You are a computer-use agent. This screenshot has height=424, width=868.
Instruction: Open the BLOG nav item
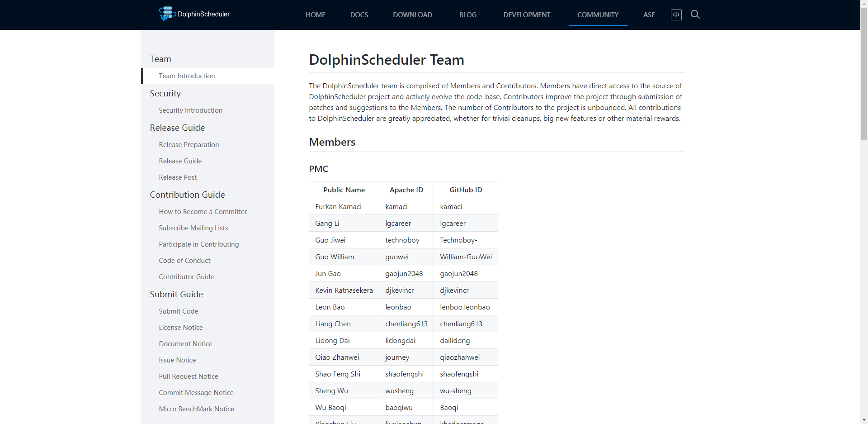pos(468,15)
